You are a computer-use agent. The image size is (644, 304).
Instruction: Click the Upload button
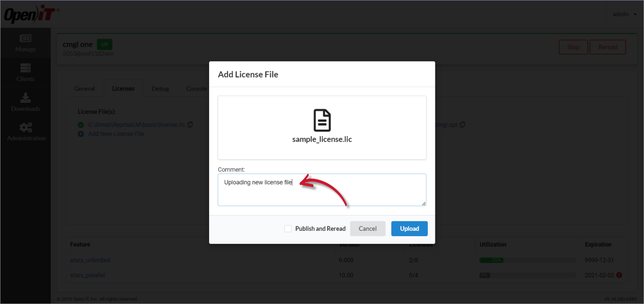tap(410, 228)
